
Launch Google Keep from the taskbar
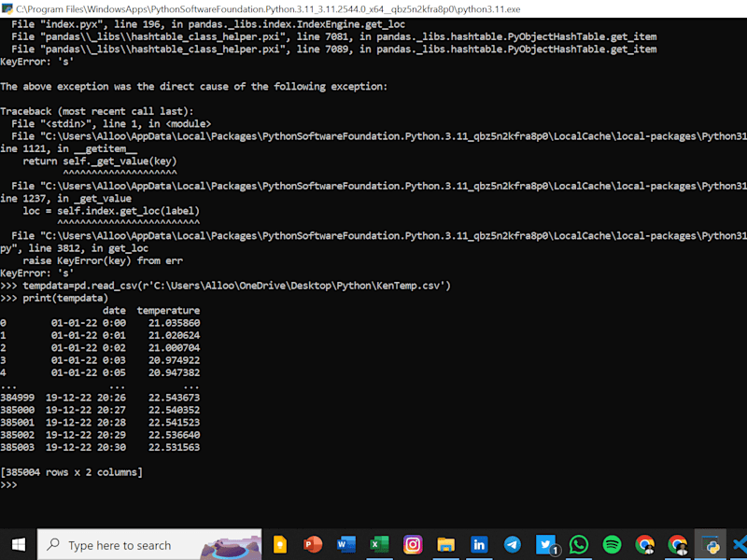tap(280, 544)
